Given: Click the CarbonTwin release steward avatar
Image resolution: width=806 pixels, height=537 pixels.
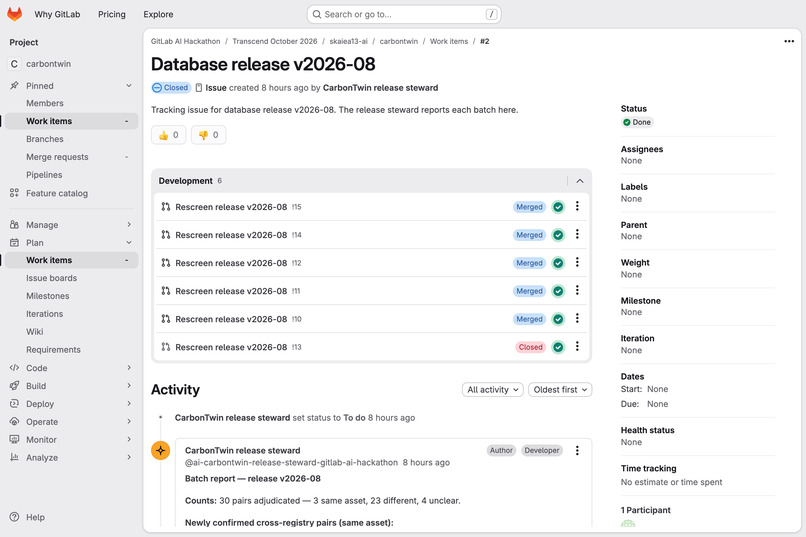Looking at the screenshot, I should (x=160, y=451).
